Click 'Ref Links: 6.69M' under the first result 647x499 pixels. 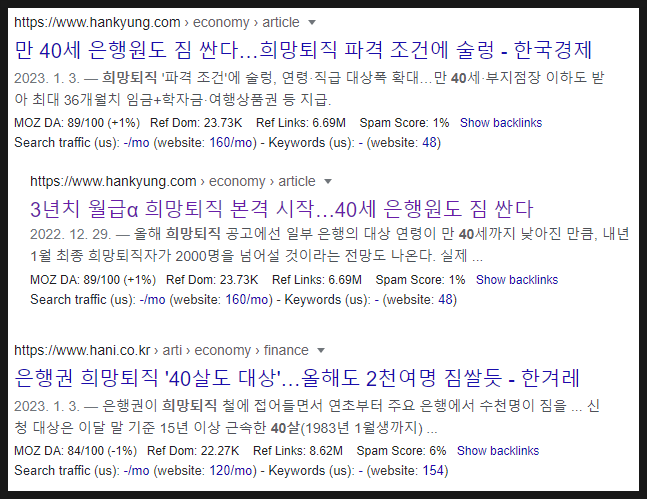pos(300,123)
